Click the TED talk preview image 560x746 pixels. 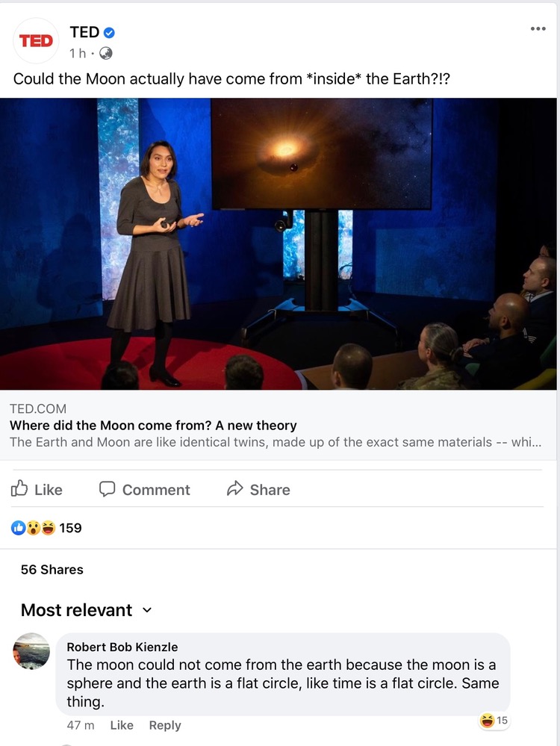point(279,243)
